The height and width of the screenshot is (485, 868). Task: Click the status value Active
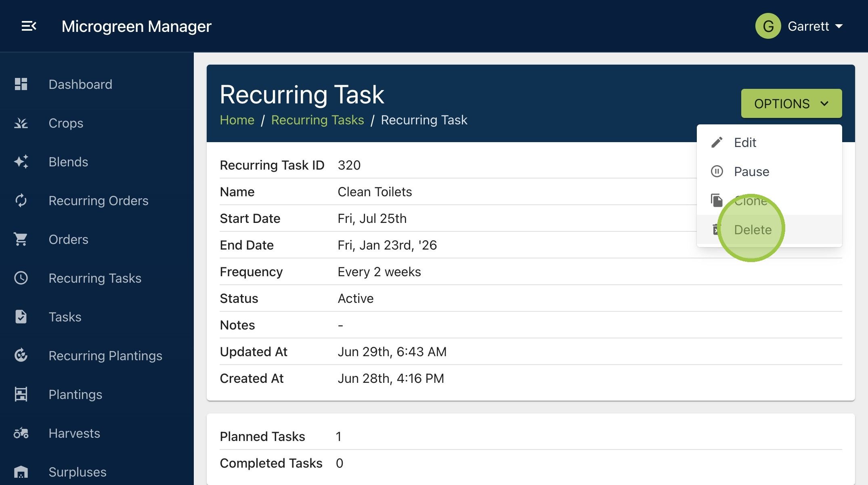pyautogui.click(x=355, y=298)
